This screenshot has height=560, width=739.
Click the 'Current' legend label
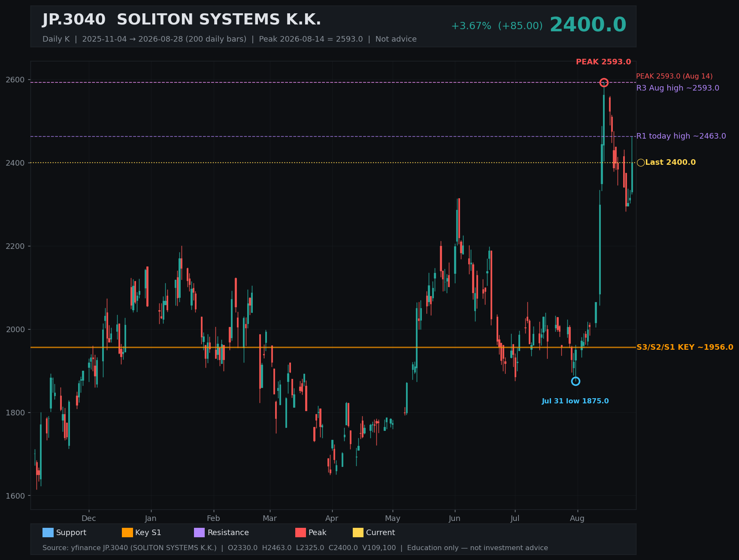click(x=381, y=533)
